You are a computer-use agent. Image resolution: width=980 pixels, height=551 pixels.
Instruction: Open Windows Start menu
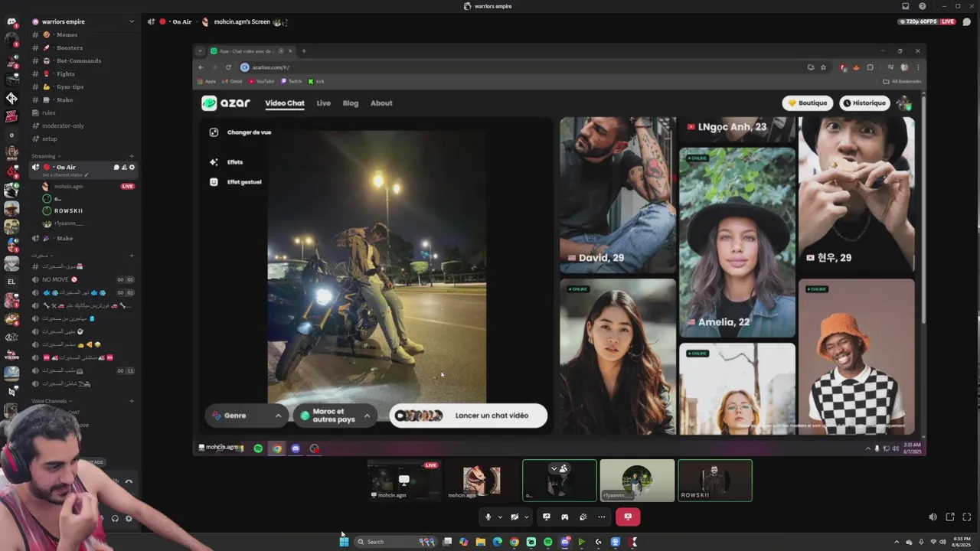click(344, 542)
